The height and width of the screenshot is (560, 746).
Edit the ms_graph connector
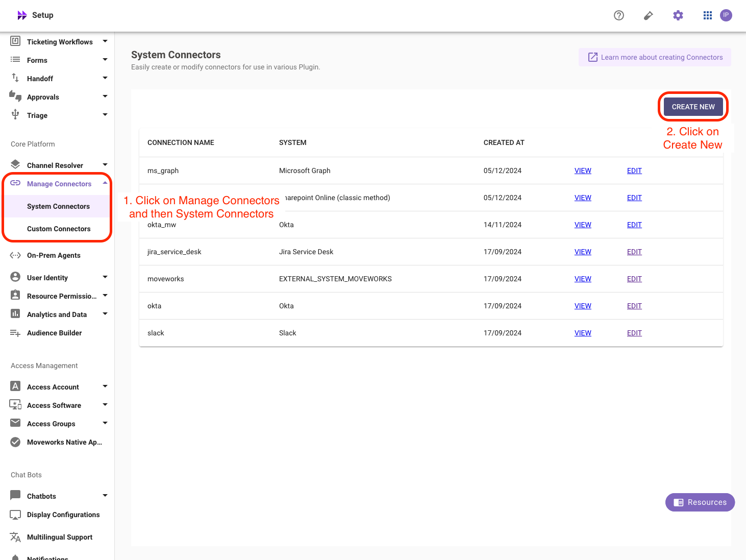pos(634,171)
